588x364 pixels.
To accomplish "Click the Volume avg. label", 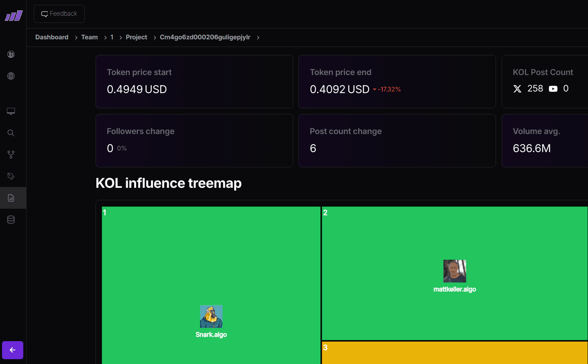I will (537, 131).
